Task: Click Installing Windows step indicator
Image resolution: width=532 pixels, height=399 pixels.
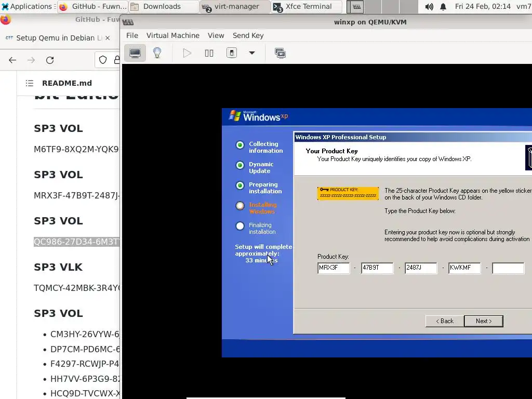Action: coord(240,206)
